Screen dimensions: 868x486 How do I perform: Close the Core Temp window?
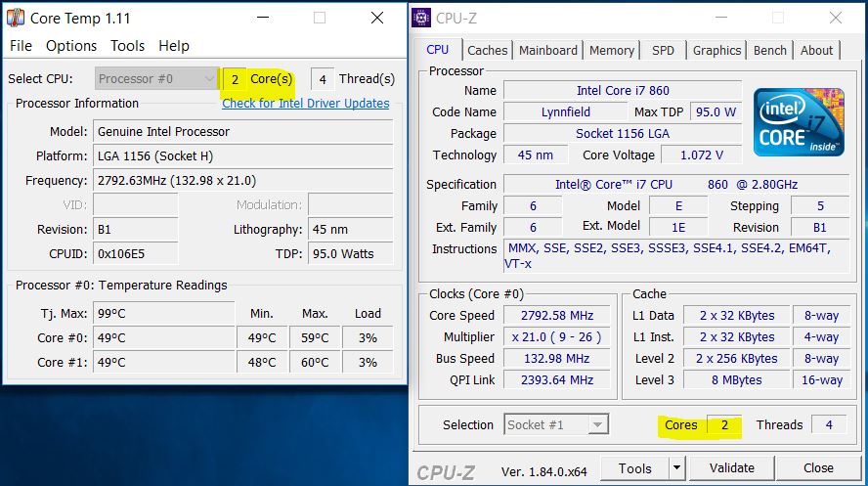(377, 18)
